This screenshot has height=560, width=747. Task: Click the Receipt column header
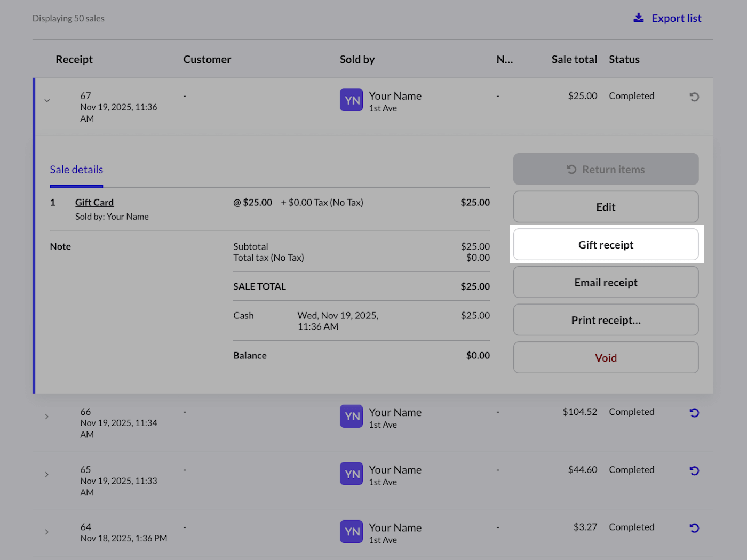(x=74, y=59)
